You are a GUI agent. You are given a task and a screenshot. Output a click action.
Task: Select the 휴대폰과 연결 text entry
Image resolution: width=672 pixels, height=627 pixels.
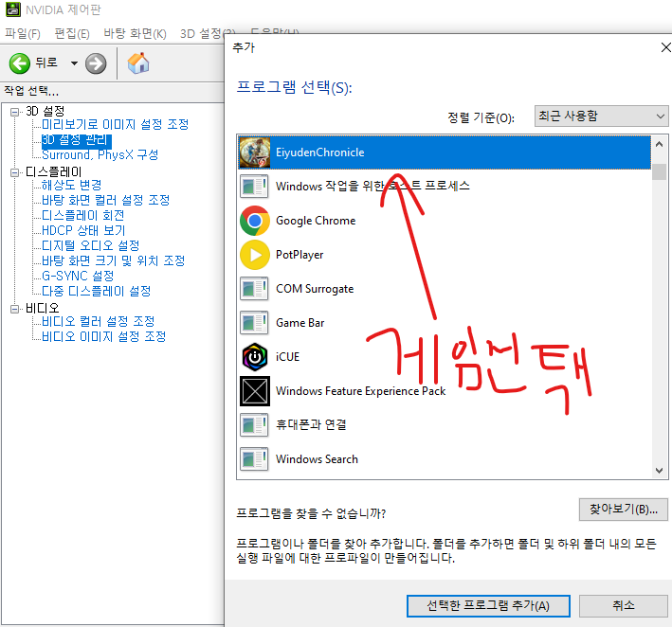click(x=311, y=425)
